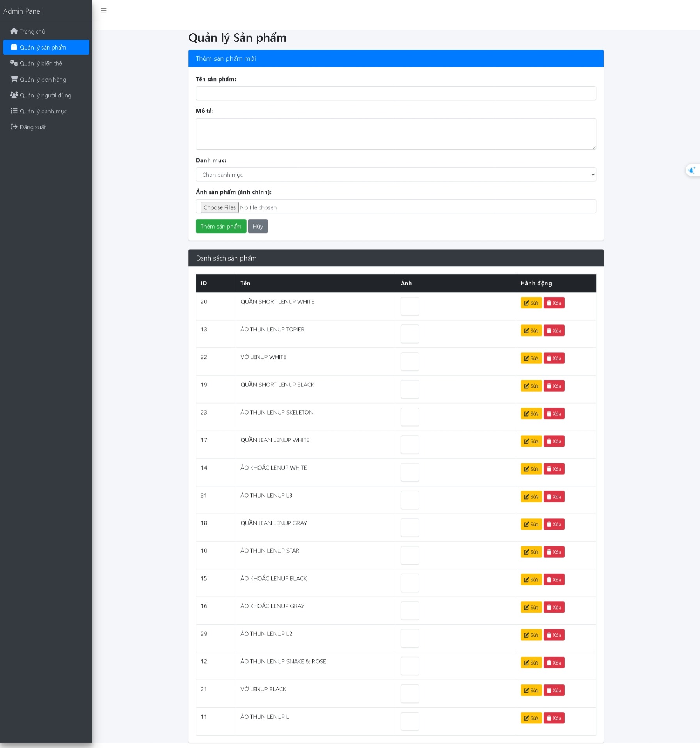Edit VỚ LENUP WHITE product
This screenshot has height=748, width=700.
coord(531,358)
